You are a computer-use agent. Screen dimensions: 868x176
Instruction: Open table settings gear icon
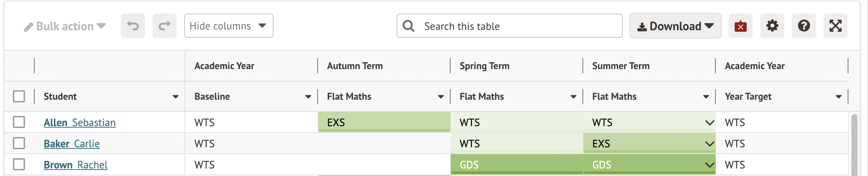coord(772,26)
